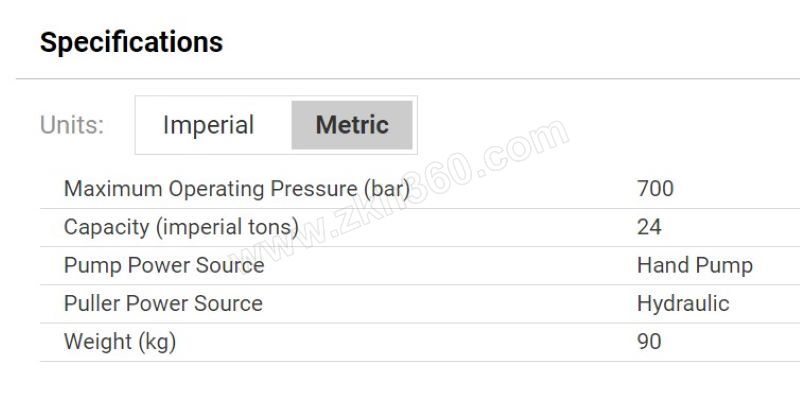Image resolution: width=800 pixels, height=396 pixels.
Task: Click the 700 pressure value
Action: pyautogui.click(x=655, y=189)
